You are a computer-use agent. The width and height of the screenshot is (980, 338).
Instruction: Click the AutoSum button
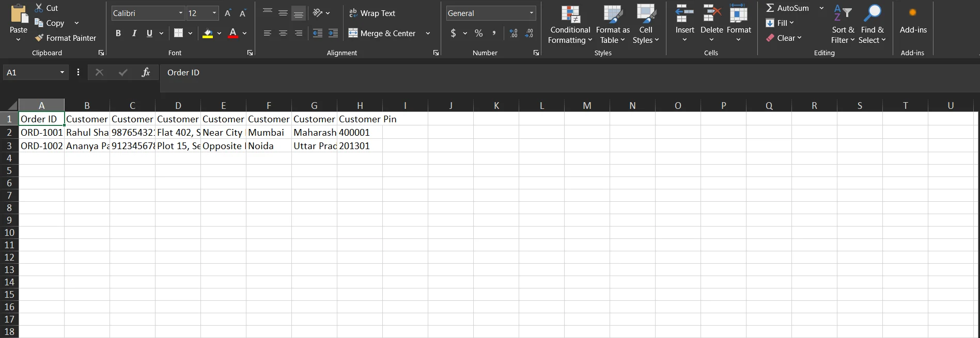coord(787,8)
